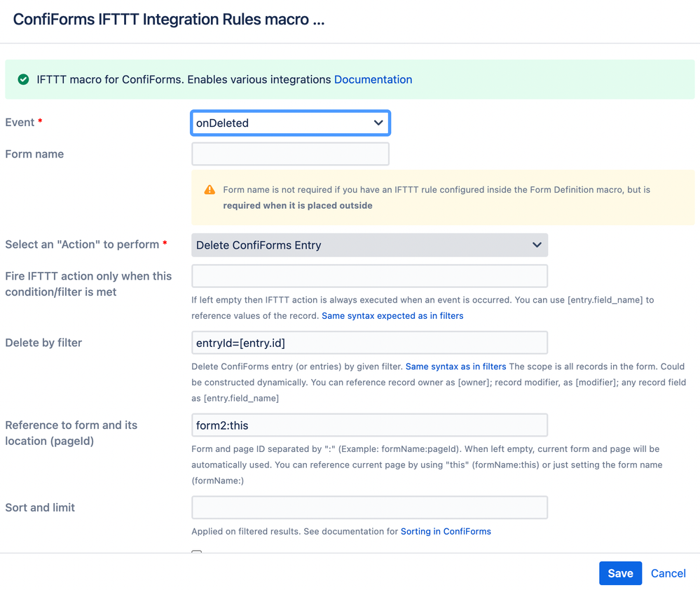This screenshot has height=590, width=700.
Task: Click the 'Select an "Action" to perform' label
Action: 82,245
